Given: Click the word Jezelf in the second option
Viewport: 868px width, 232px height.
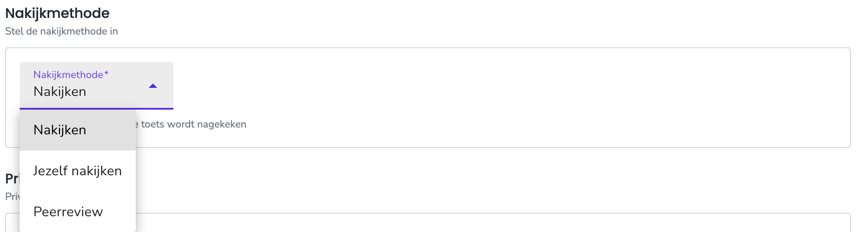Looking at the screenshot, I should 50,171.
